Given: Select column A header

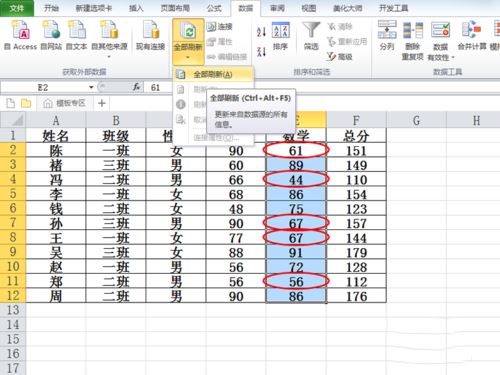Looking at the screenshot, I should tap(56, 120).
